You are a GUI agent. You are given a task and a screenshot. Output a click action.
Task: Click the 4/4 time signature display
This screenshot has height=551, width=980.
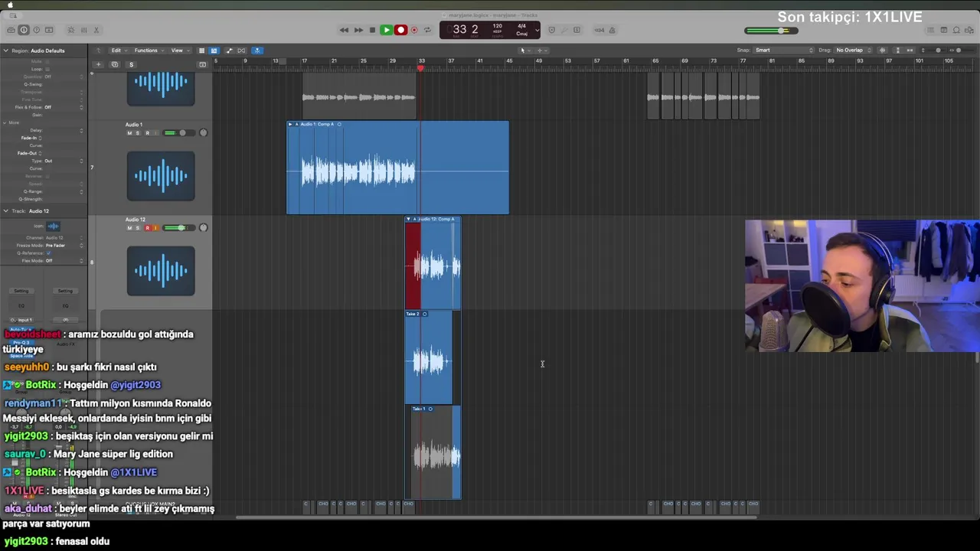pos(521,27)
